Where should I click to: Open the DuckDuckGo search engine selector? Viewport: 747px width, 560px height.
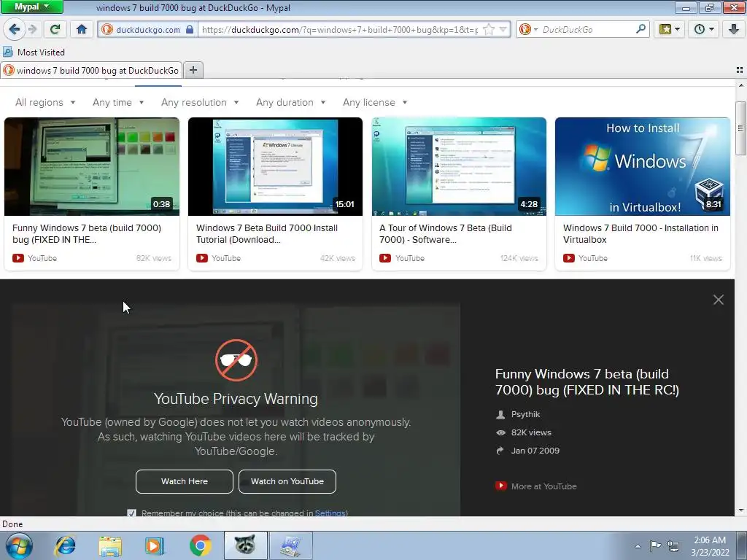tap(528, 29)
